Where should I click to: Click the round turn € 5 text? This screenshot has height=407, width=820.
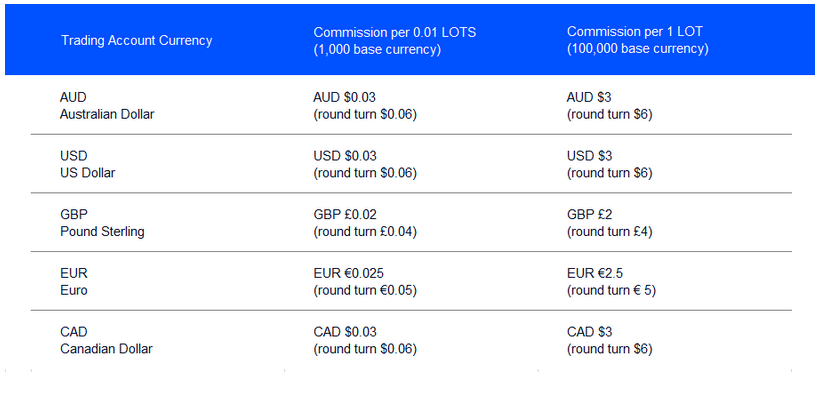(x=611, y=290)
